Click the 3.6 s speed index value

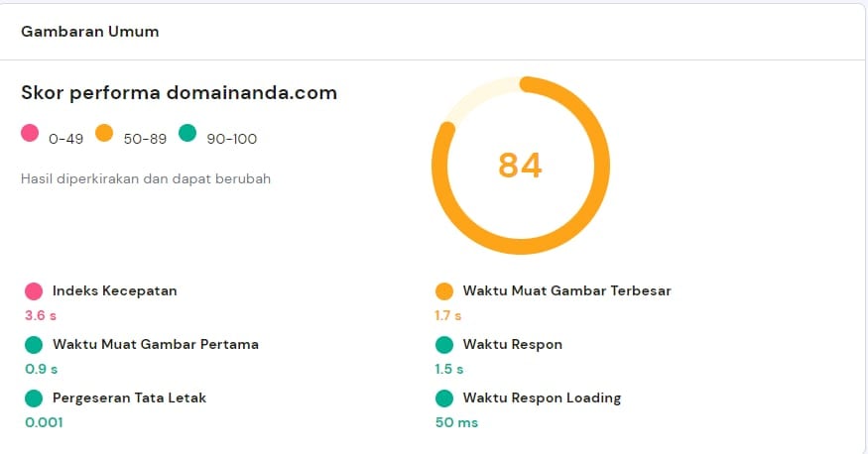(42, 316)
